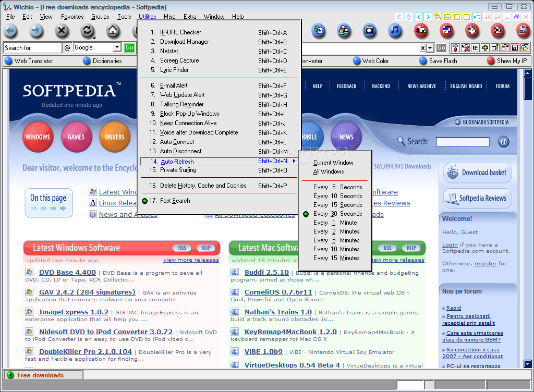Click the page scrollbar down arrow

tap(528, 364)
